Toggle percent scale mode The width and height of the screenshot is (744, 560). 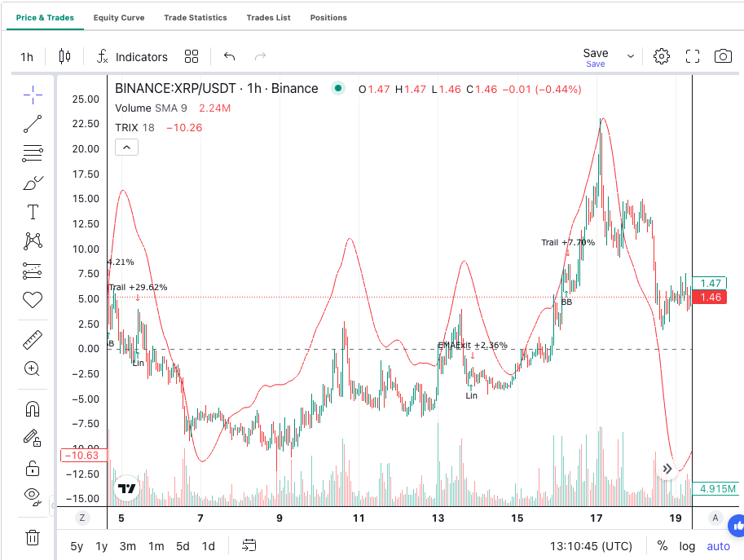[663, 546]
